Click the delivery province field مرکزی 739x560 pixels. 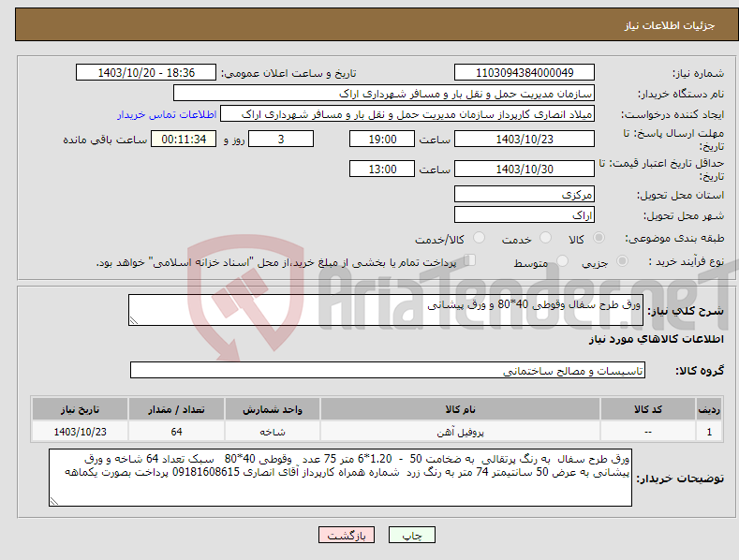pyautogui.click(x=525, y=194)
